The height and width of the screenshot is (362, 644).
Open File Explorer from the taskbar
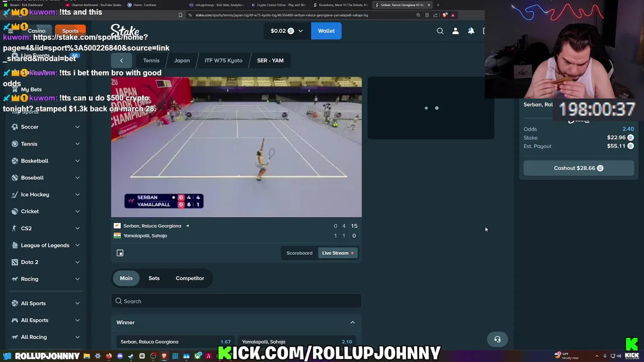coord(87,356)
